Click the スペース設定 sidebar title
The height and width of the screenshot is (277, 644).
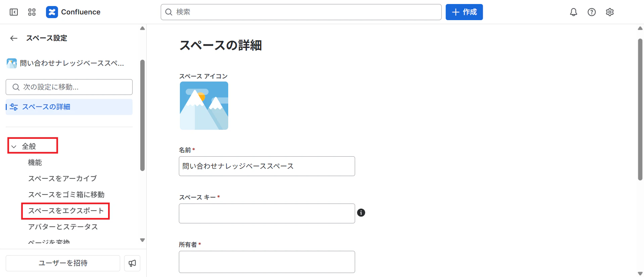47,38
